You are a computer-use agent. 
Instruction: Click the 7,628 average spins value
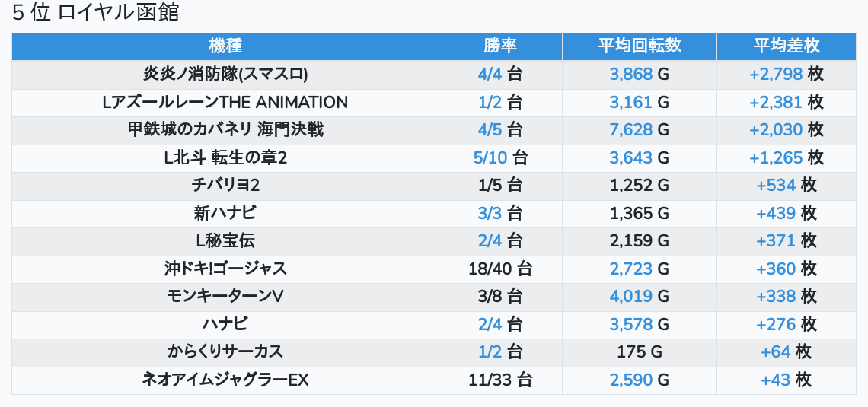point(631,130)
